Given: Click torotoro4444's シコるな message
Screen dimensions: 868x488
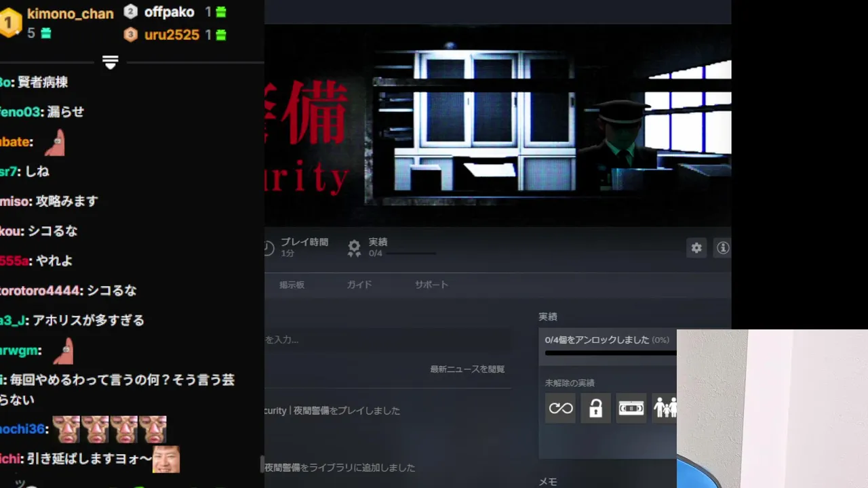Looking at the screenshot, I should coord(111,291).
